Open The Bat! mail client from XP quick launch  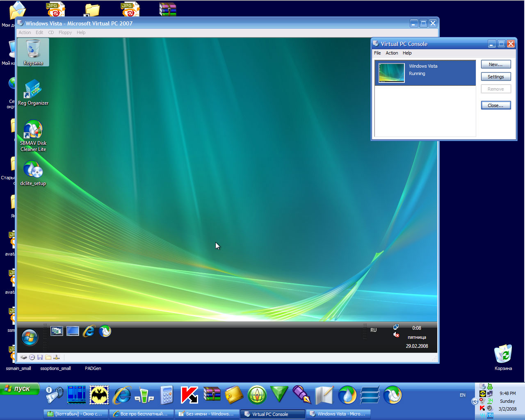99,395
